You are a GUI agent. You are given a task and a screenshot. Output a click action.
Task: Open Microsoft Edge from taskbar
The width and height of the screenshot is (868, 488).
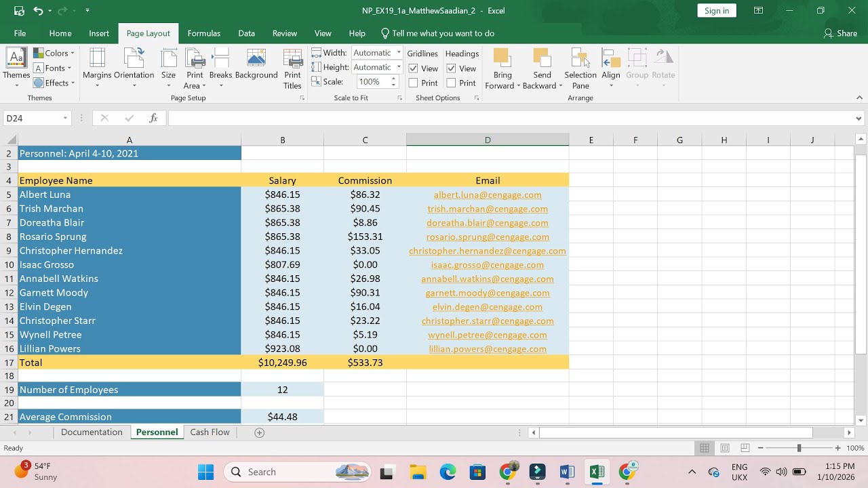(448, 472)
